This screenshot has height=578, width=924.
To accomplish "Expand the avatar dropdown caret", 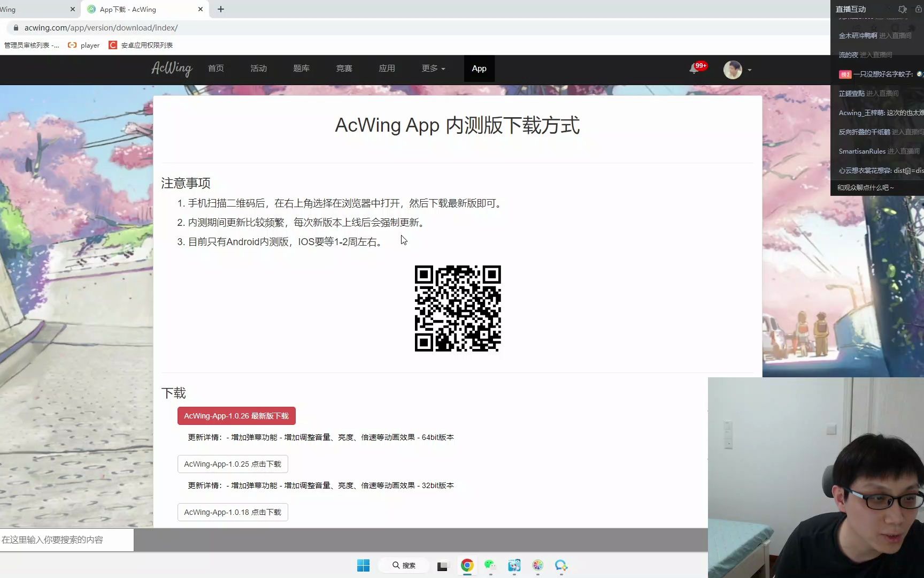I will point(749,70).
